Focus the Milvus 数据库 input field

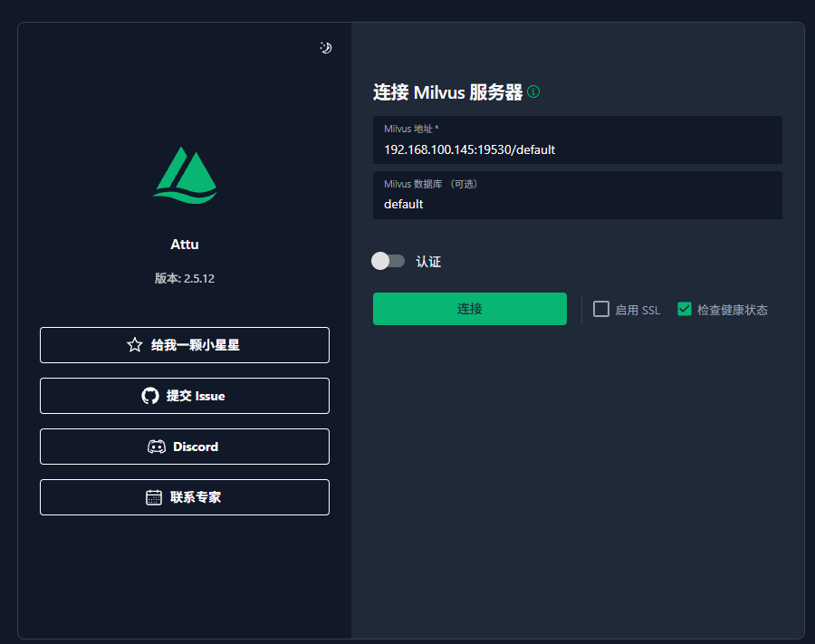pyautogui.click(x=578, y=196)
